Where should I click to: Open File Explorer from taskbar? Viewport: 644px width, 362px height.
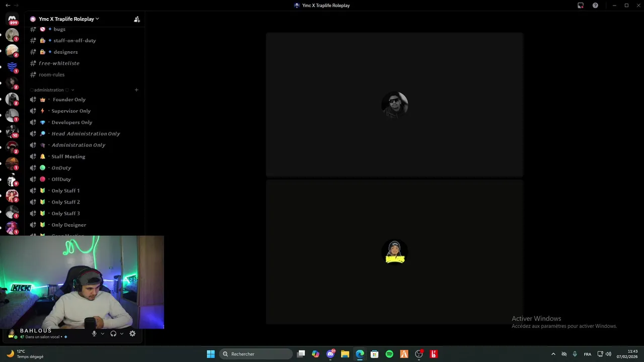(345, 354)
